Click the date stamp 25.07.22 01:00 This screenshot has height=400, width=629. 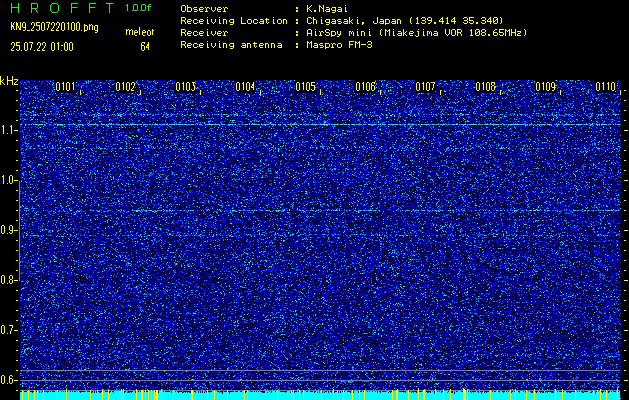point(42,47)
